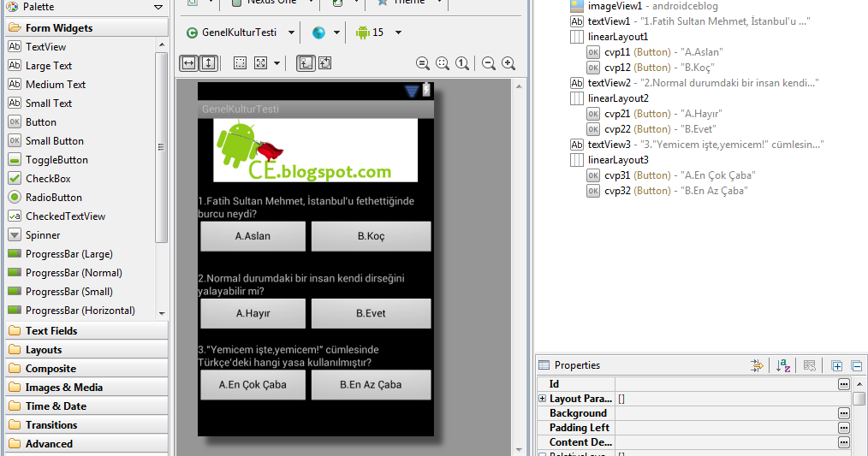Expand the Advanced palette category
Viewport: 868px width, 456px height.
click(x=87, y=444)
